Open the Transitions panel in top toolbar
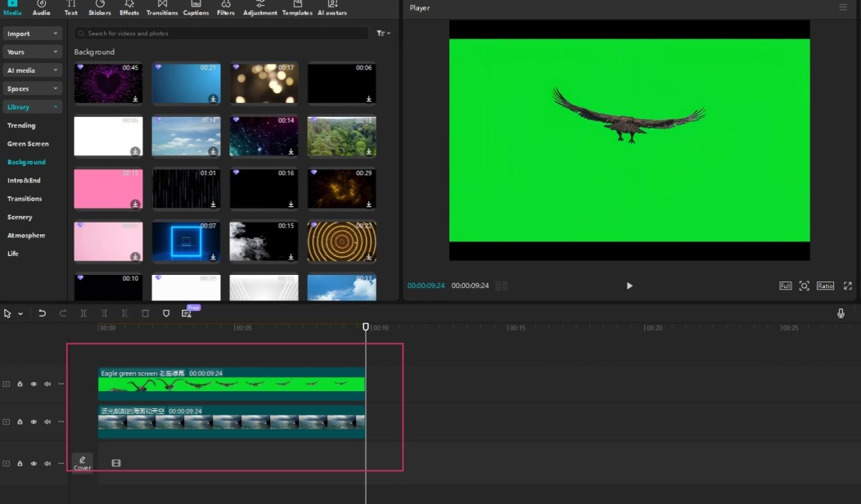Image resolution: width=861 pixels, height=504 pixels. click(x=162, y=7)
